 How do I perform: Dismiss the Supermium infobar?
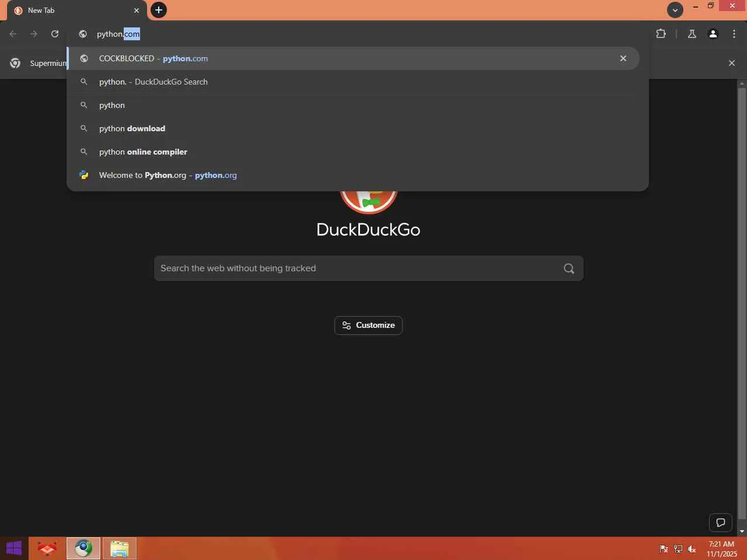click(732, 63)
